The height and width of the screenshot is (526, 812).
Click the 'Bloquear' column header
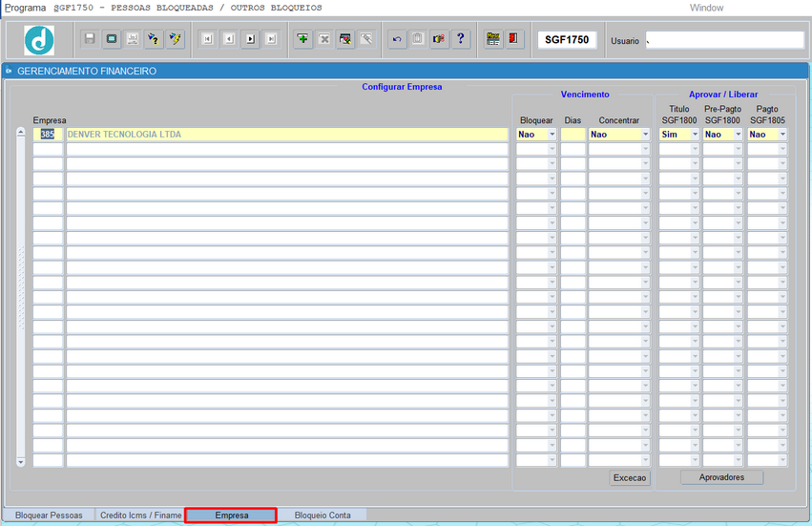pos(536,120)
